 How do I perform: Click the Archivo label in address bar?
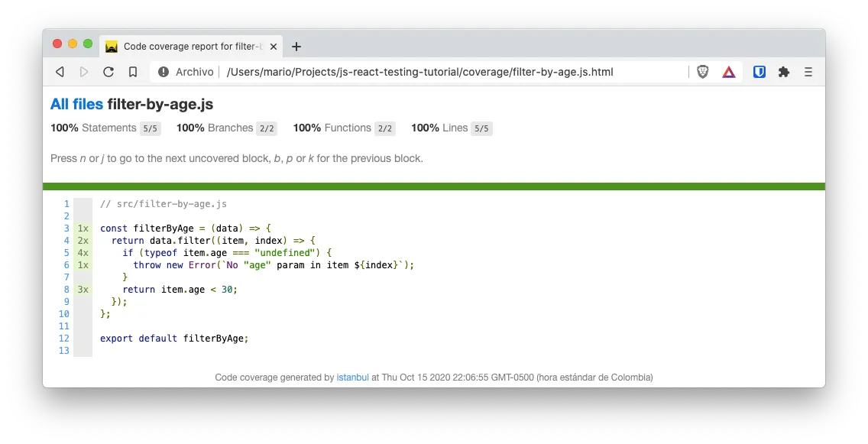click(x=194, y=72)
